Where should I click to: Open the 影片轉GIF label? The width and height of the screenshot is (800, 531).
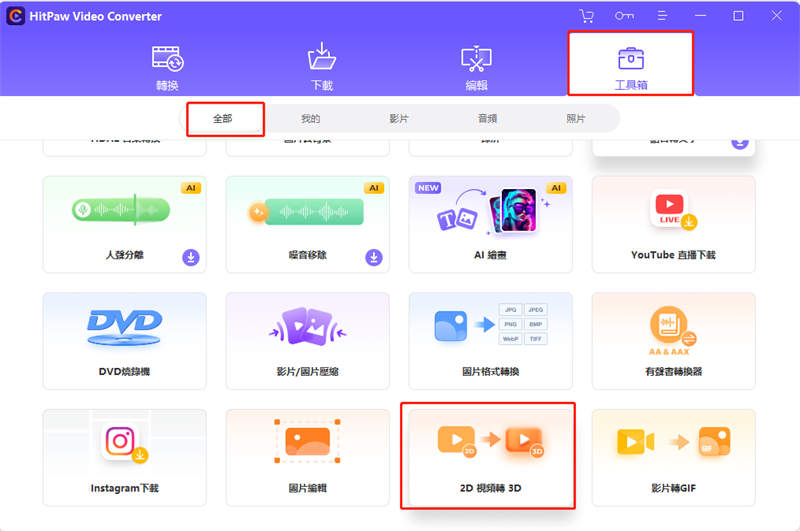pos(673,488)
